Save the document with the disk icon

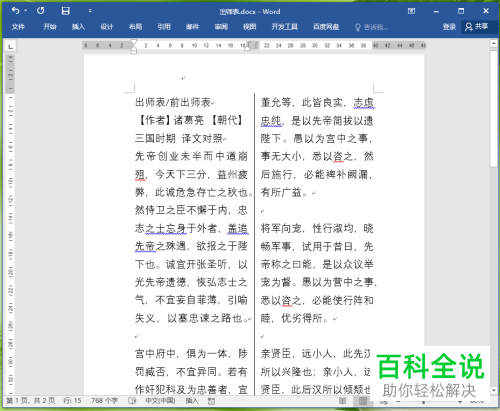tap(66, 11)
